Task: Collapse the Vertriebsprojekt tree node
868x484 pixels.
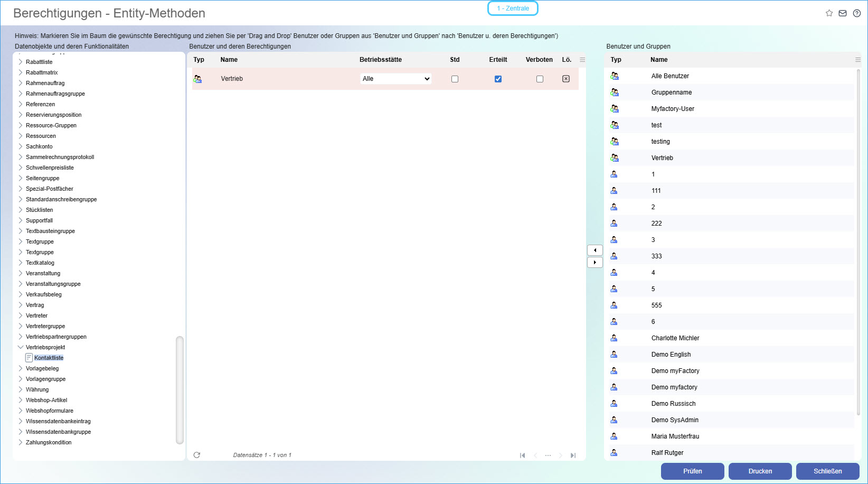Action: [21, 347]
